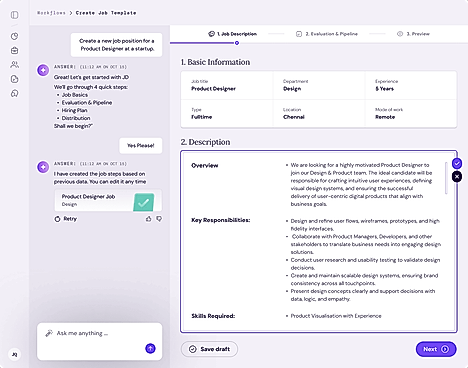Switch to Evaluation & Pipeline step
Screen dimensions: 468x368
(327, 34)
